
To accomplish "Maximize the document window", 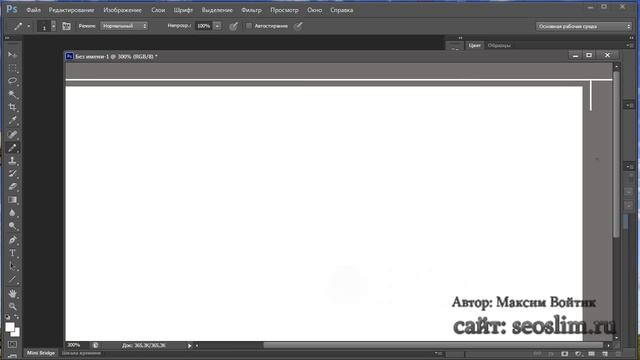I will point(589,55).
